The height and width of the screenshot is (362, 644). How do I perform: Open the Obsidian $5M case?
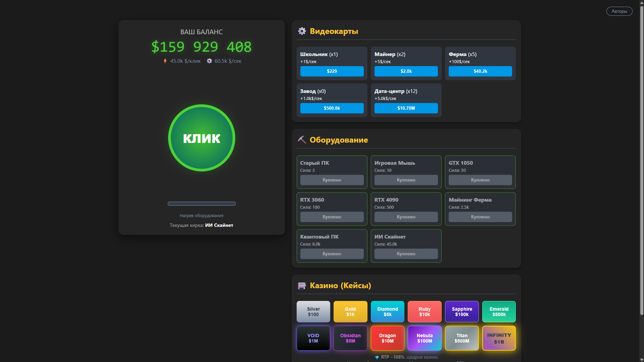pyautogui.click(x=350, y=338)
